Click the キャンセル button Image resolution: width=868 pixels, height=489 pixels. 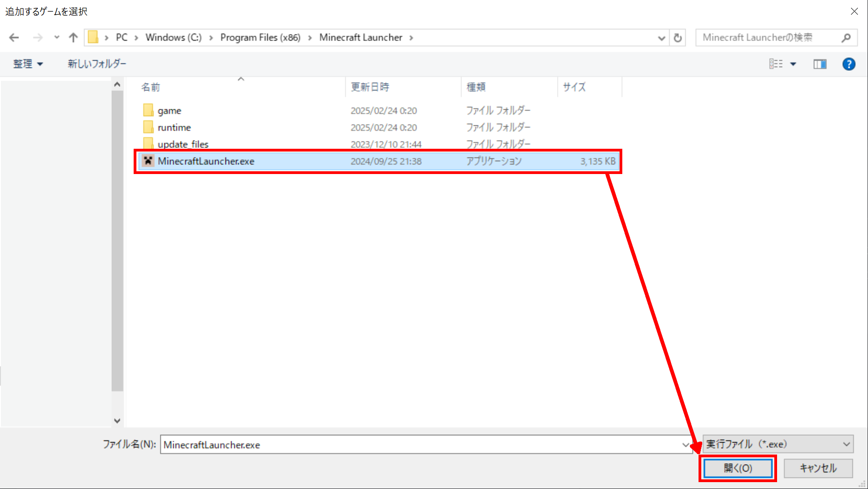pyautogui.click(x=818, y=468)
